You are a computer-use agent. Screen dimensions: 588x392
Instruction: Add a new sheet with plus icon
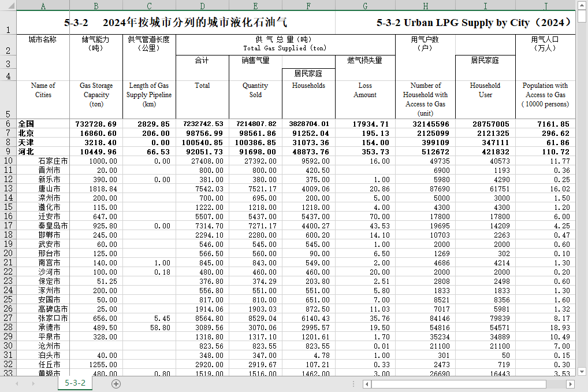116,384
